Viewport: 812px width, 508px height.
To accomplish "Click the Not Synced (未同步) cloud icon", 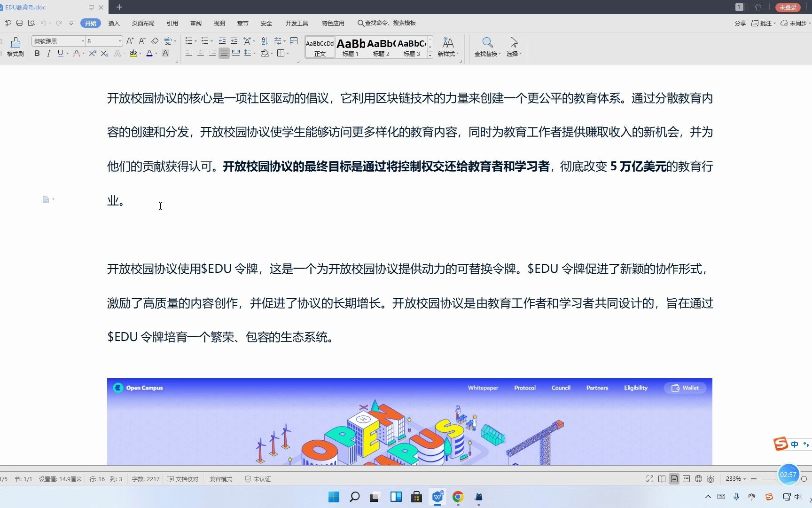I will tap(795, 23).
